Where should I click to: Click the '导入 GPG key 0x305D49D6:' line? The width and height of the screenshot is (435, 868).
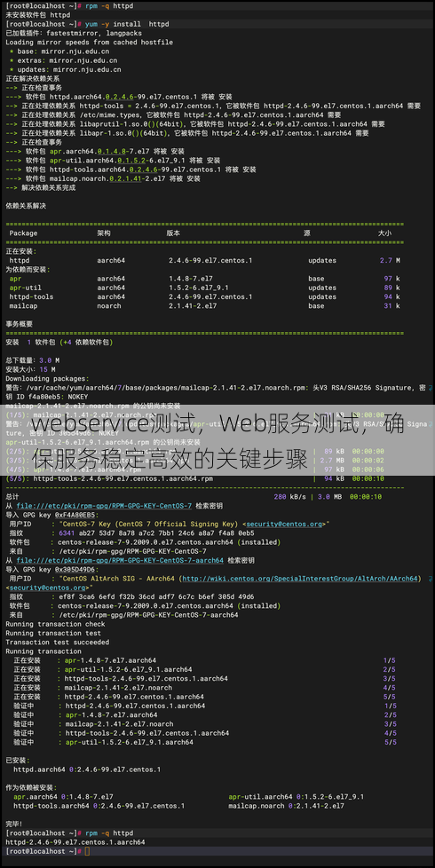tap(51, 570)
